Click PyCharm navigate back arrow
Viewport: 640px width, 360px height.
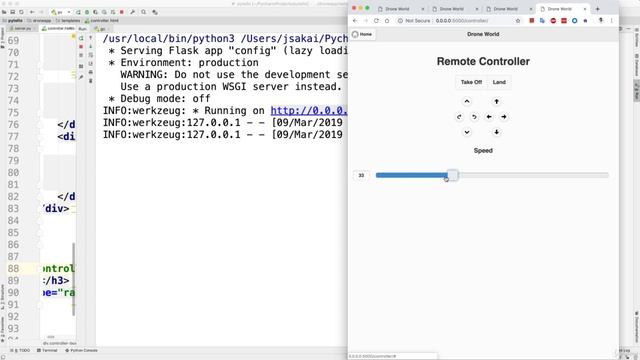click(32, 12)
